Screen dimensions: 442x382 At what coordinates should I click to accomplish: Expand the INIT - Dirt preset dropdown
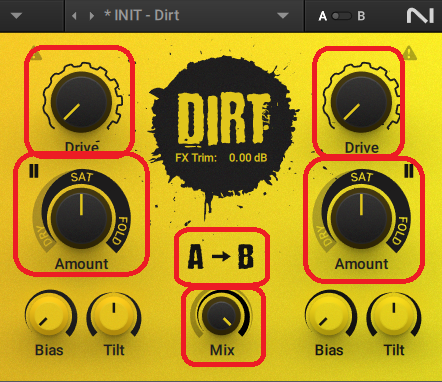(x=283, y=16)
